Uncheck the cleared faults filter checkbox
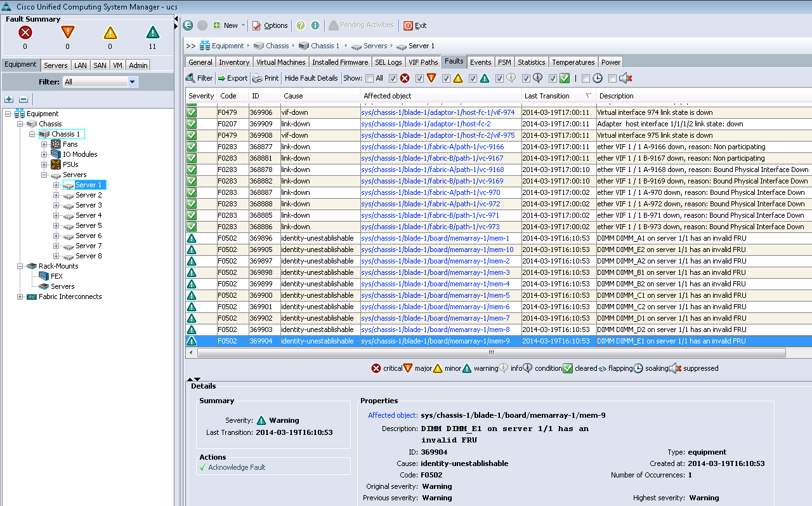The image size is (812, 506). click(553, 79)
